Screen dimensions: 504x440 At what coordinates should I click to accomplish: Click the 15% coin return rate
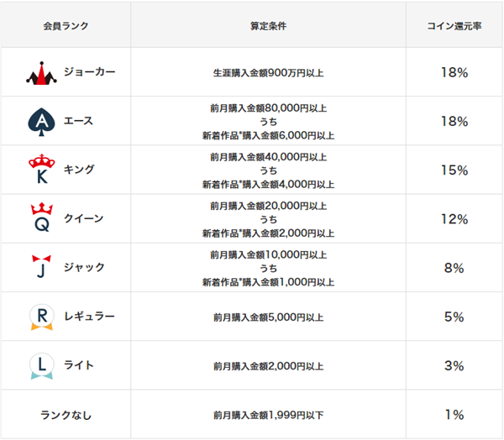coord(454,170)
